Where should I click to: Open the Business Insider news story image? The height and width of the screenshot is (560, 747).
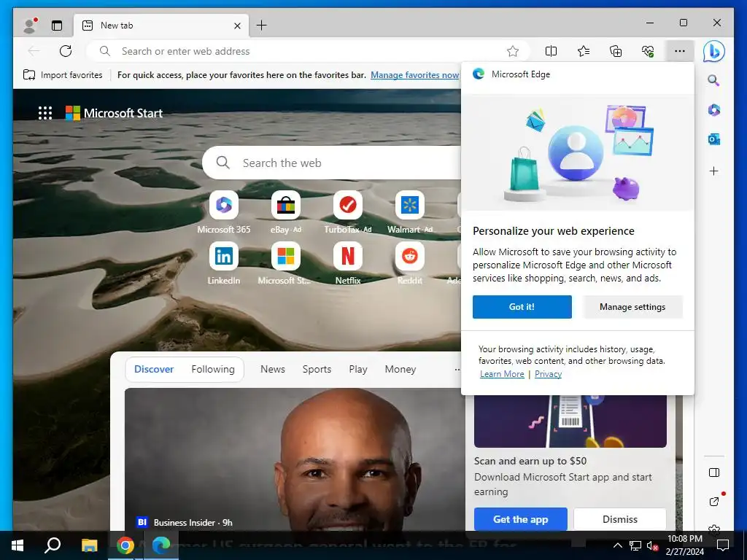coord(295,459)
